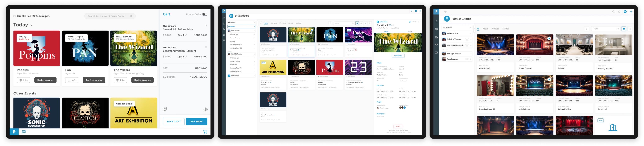The width and height of the screenshot is (644, 146).
Task: Click the Save Cart button
Action: click(173, 121)
